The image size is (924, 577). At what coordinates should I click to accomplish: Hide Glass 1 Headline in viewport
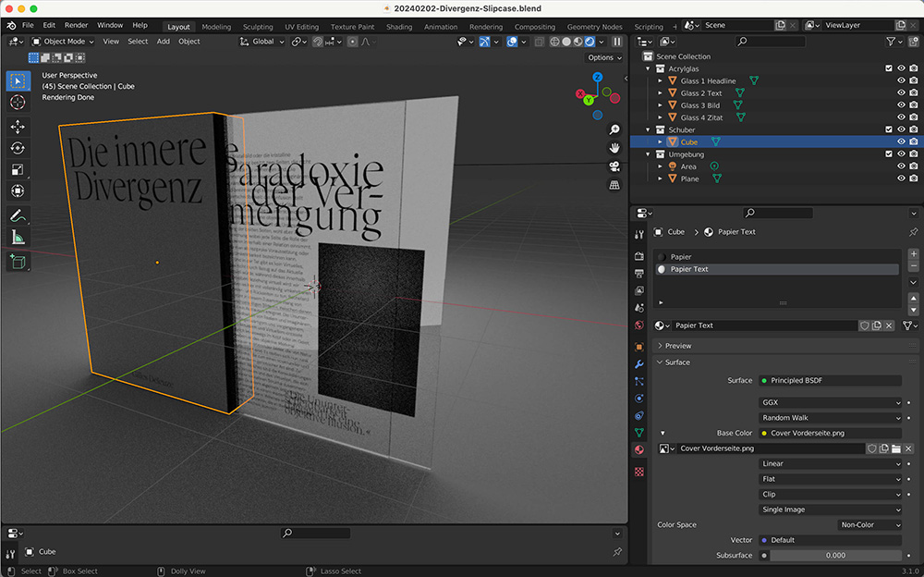901,80
